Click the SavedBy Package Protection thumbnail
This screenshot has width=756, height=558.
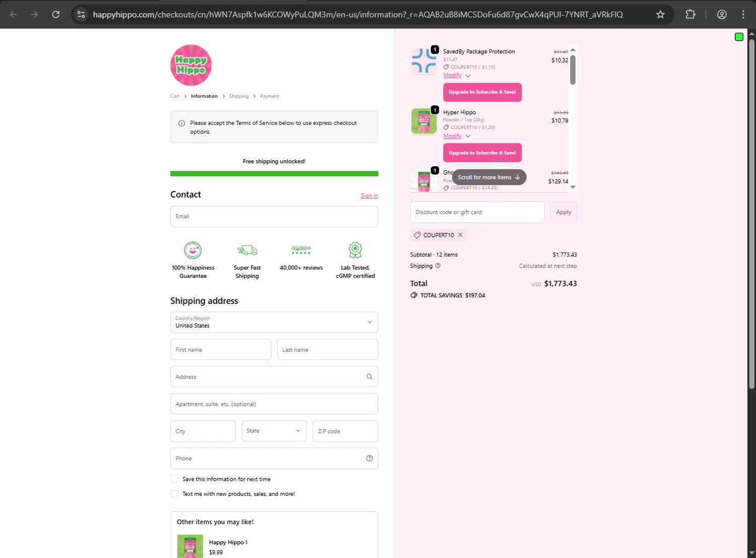[x=424, y=61]
